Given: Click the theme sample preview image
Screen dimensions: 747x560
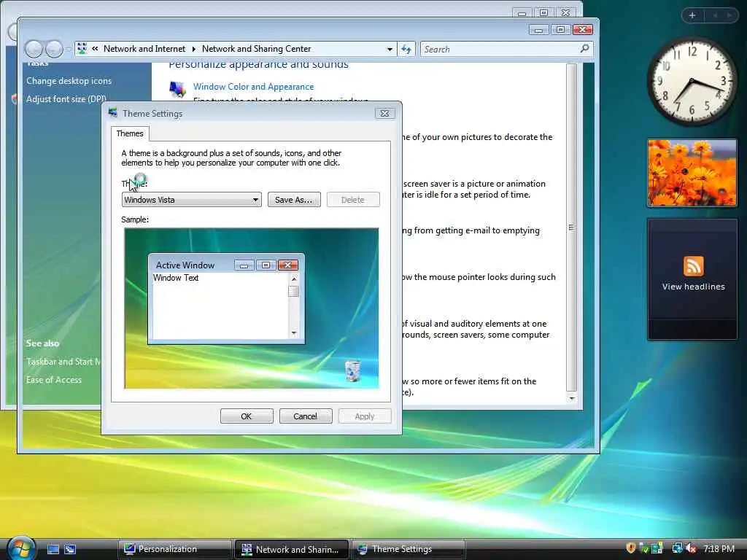Looking at the screenshot, I should click(x=252, y=308).
